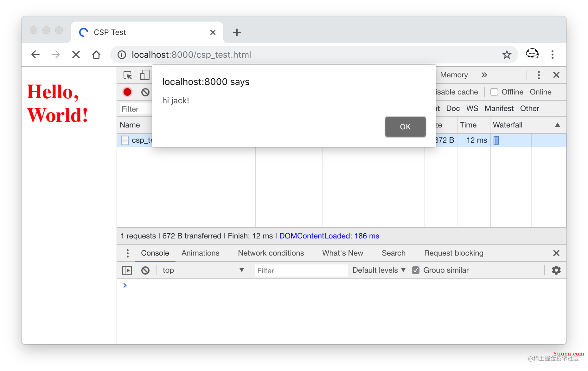Sort by the Waterfall column arrow
The image size is (588, 371).
tap(558, 125)
